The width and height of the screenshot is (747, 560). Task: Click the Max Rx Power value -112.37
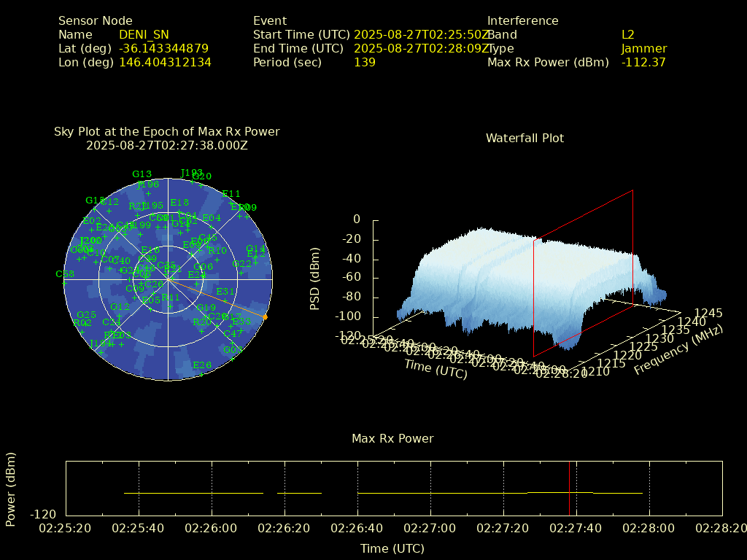643,63
